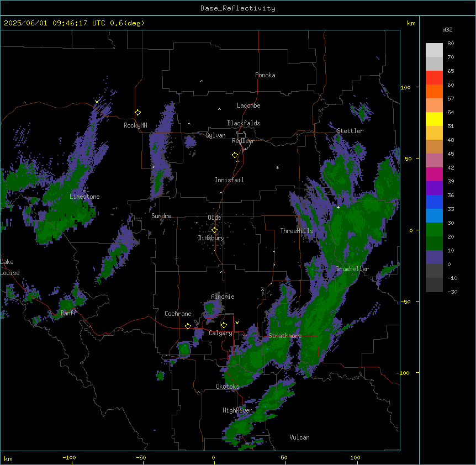Click the Airdrie city label
The image size is (476, 465).
(x=223, y=297)
